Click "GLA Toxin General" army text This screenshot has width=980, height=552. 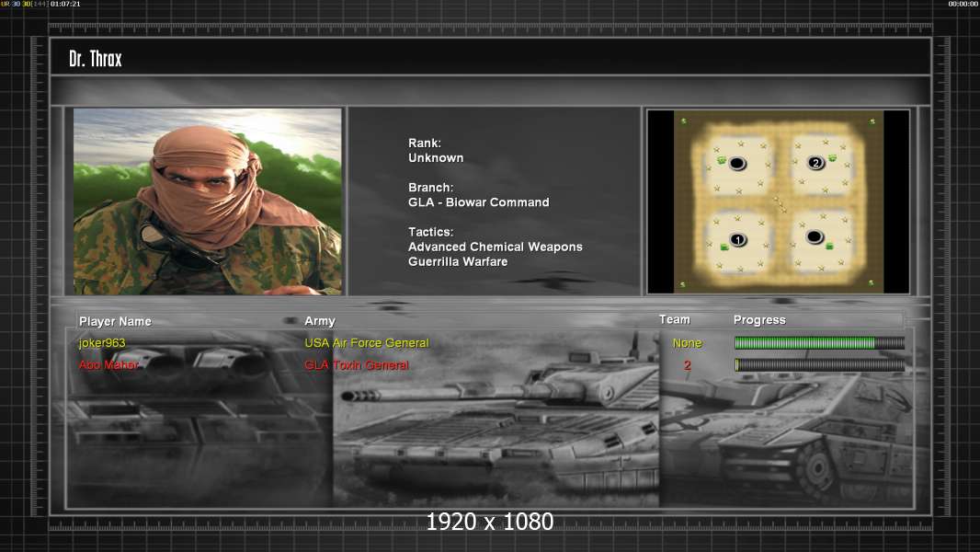[357, 365]
